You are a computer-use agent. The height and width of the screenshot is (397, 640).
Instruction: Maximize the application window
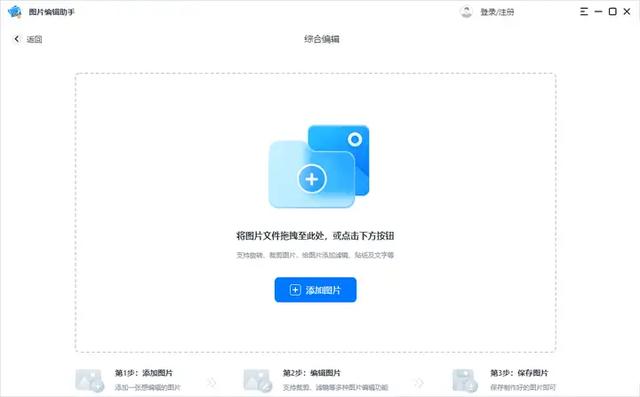click(613, 12)
